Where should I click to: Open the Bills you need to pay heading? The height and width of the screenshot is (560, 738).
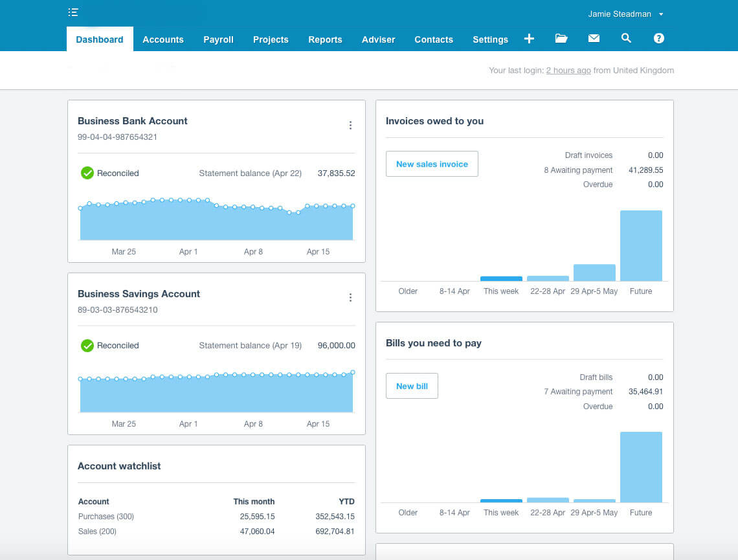[434, 343]
